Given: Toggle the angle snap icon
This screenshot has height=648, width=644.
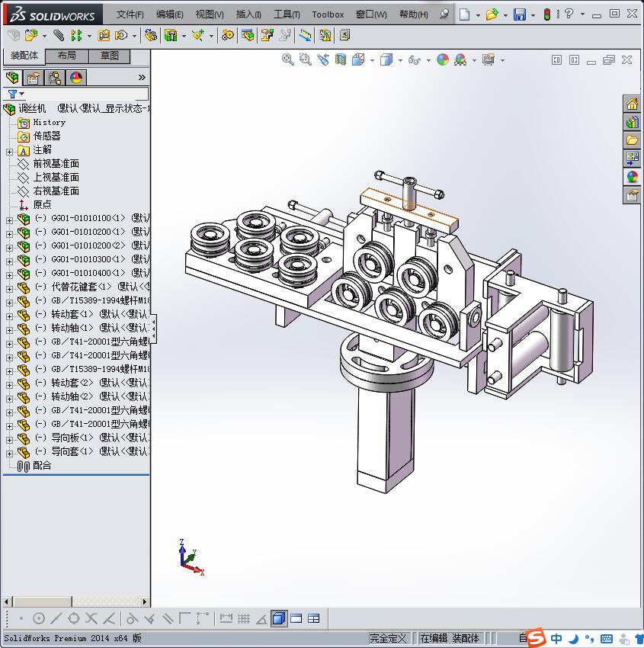Looking at the screenshot, I should [x=262, y=619].
